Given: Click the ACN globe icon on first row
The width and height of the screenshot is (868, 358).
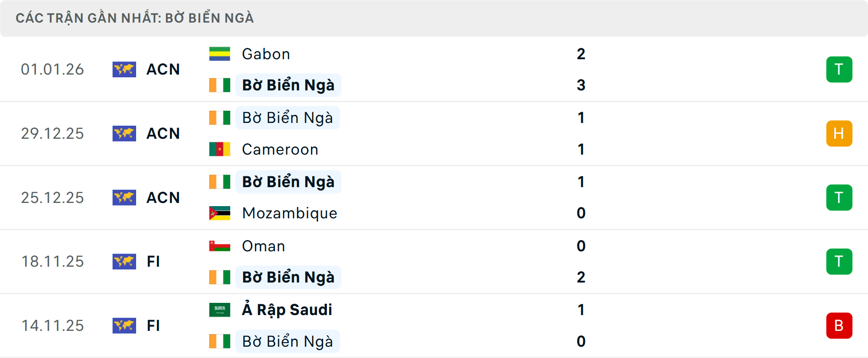Looking at the screenshot, I should click(124, 69).
